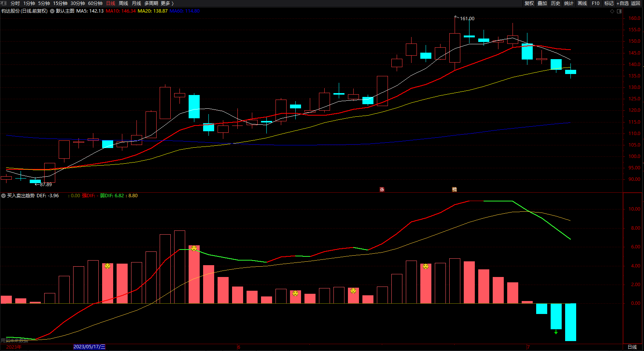Expand the 默认主图 main chart dropdown
644x351 pixels.
point(52,11)
